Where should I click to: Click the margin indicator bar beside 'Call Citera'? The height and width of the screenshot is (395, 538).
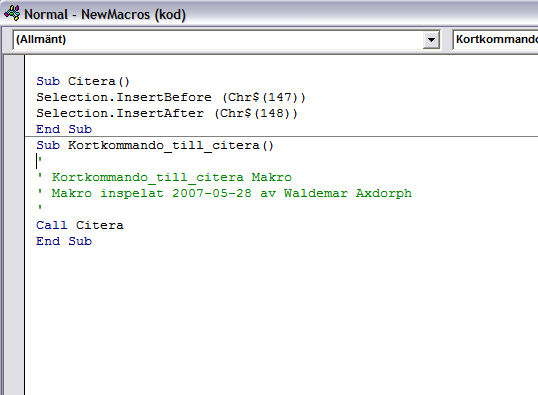(x=14, y=225)
